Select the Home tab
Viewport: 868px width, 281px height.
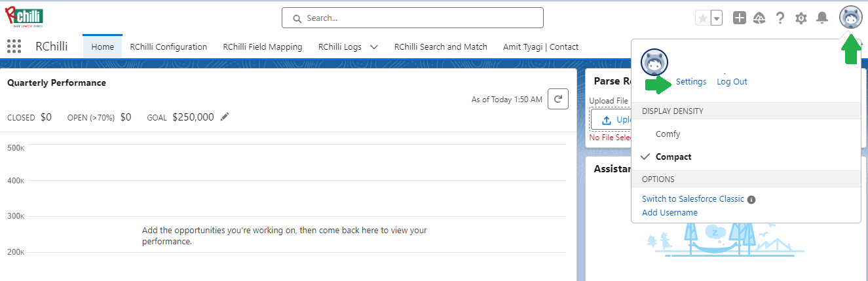[x=103, y=47]
